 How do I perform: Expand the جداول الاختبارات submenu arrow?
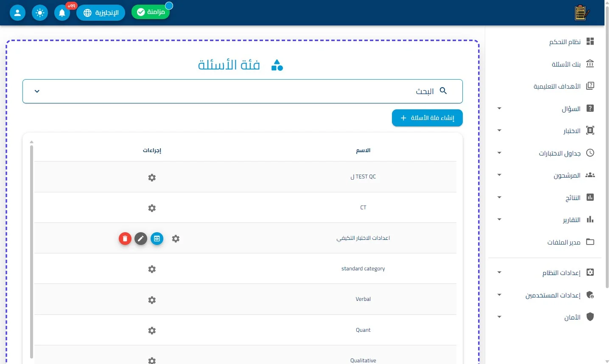[x=499, y=153]
